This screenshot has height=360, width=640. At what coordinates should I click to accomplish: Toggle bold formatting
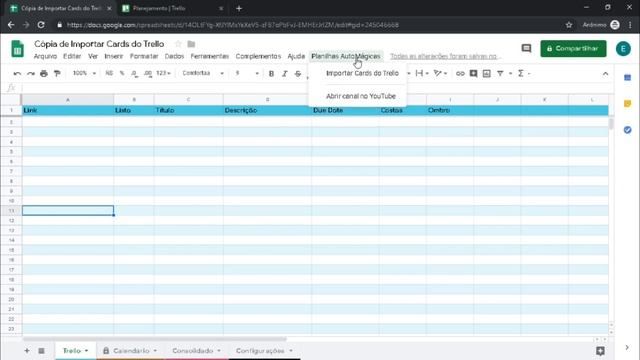[x=271, y=73]
